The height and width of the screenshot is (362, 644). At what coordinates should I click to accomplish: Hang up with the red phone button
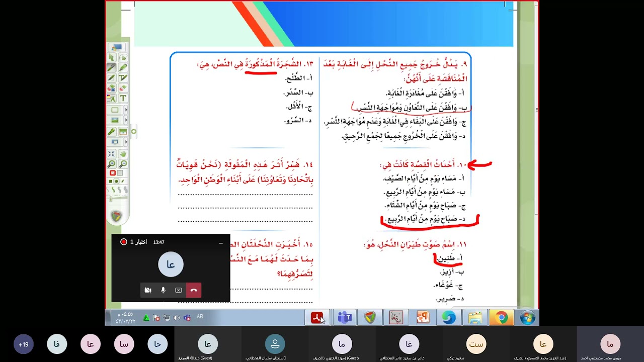[x=194, y=290]
